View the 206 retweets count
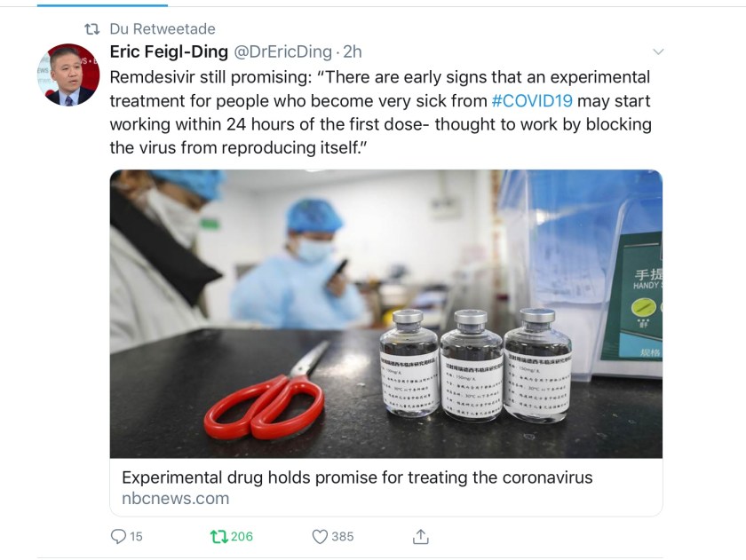746x560 pixels. point(242,537)
